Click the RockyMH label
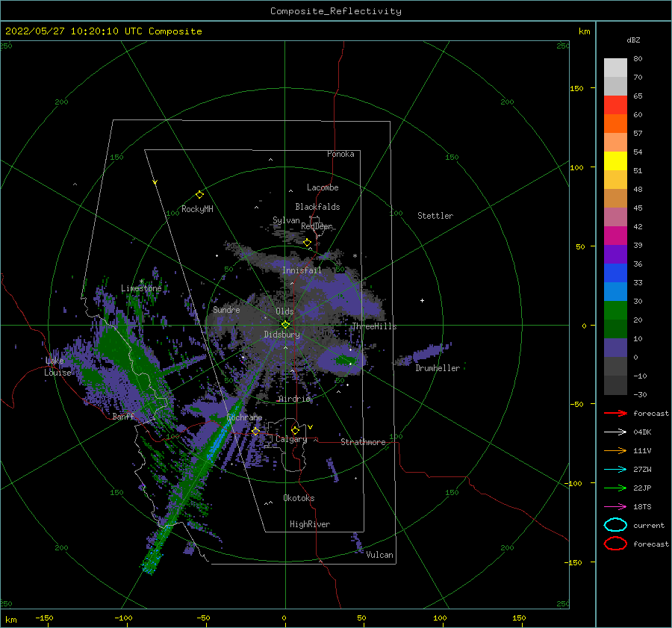Screen dimensions: 672x628 197,209
